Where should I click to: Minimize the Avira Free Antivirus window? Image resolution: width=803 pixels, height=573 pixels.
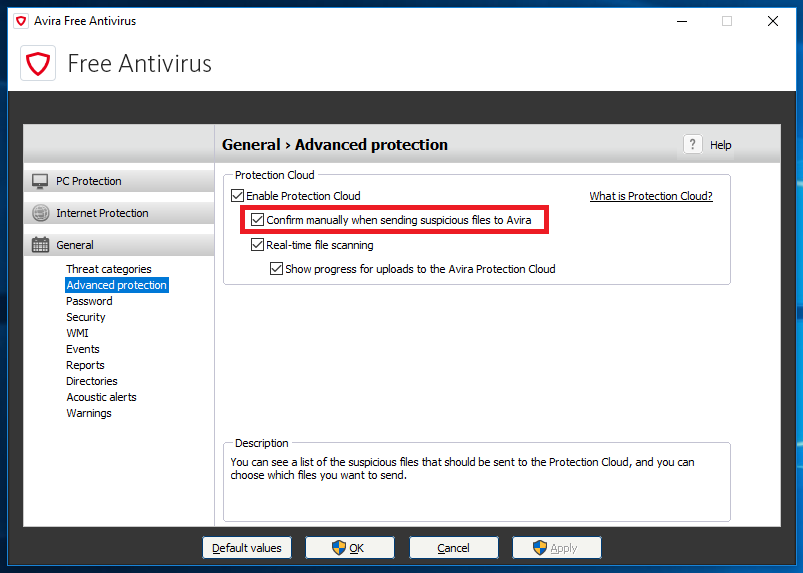pyautogui.click(x=682, y=21)
